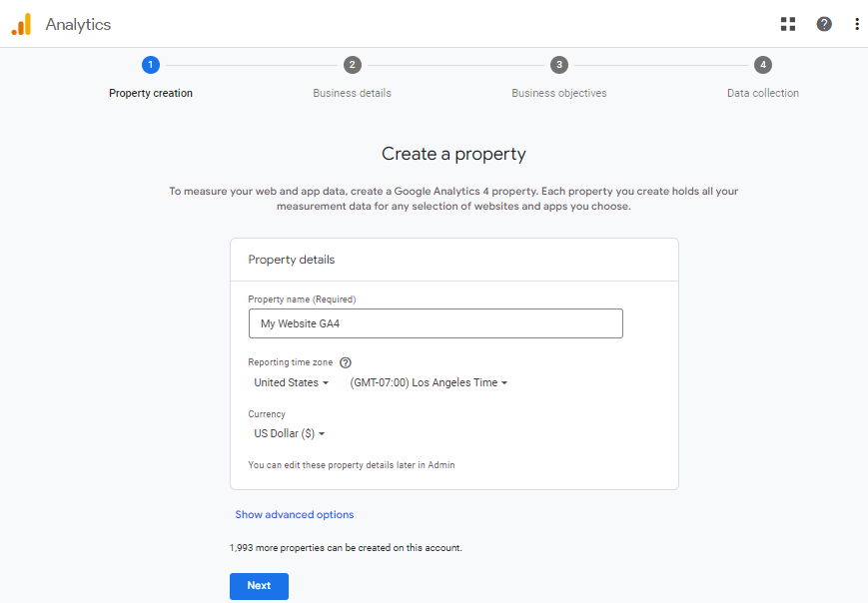Viewport: 868px width, 603px height.
Task: Open the Los Angeles Time zone dropdown
Action: pyautogui.click(x=429, y=382)
